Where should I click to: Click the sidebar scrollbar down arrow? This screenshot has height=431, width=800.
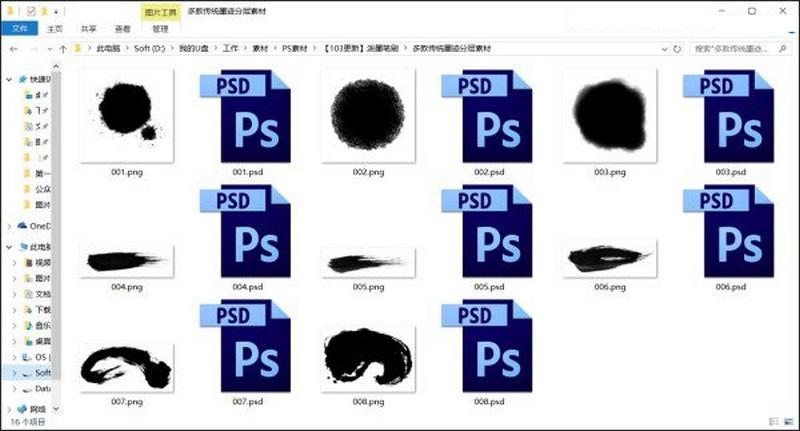[56, 409]
